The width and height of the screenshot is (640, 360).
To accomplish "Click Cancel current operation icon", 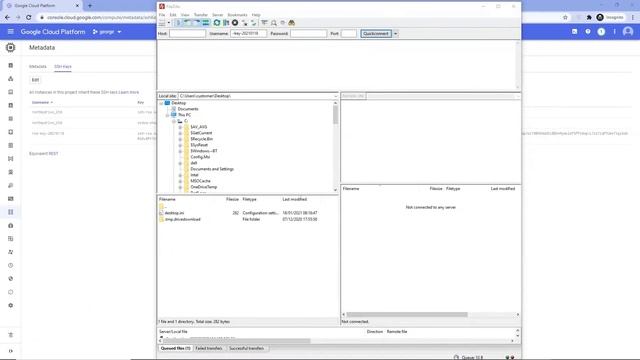I will coord(235,23).
